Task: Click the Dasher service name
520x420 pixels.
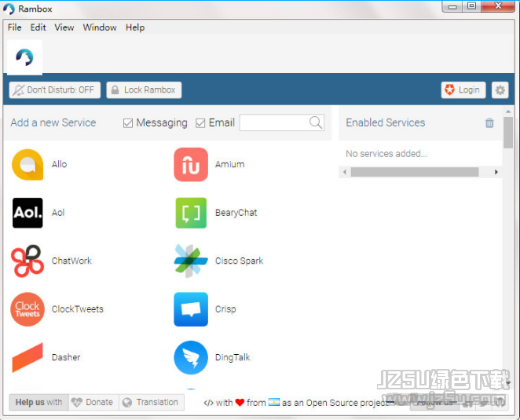Action: pyautogui.click(x=66, y=357)
